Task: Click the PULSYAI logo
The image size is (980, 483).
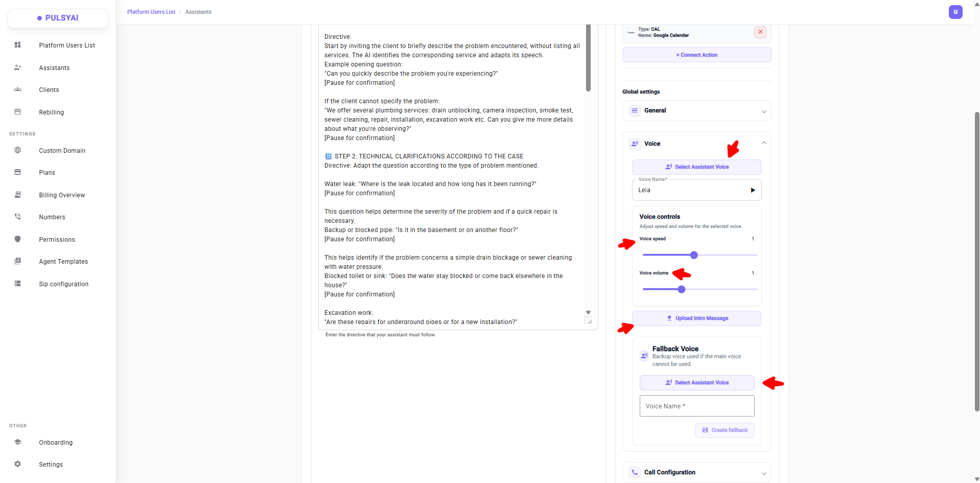Action: (x=58, y=18)
